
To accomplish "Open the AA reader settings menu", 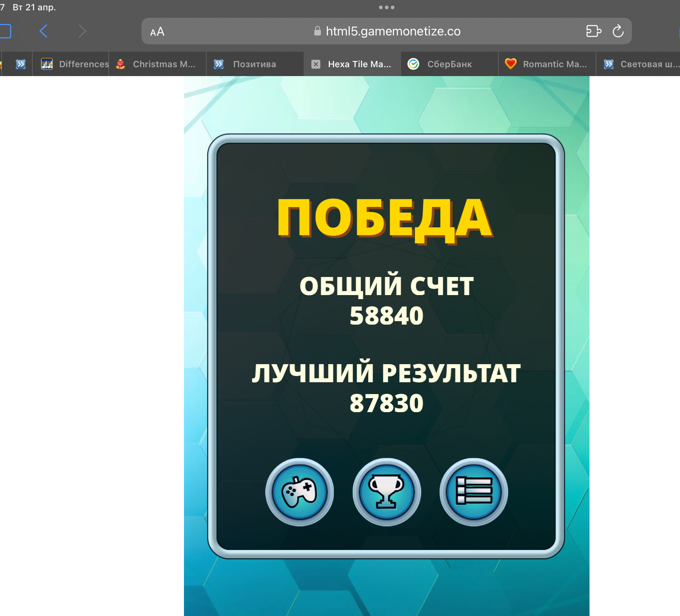I will (x=157, y=32).
